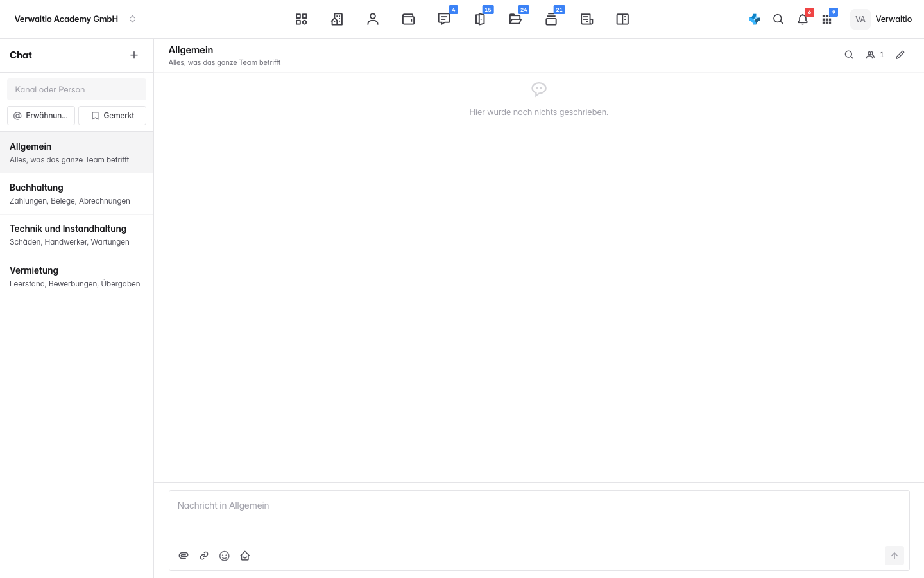Filter chats by Erwähnungen
The width and height of the screenshot is (924, 578).
tap(41, 116)
